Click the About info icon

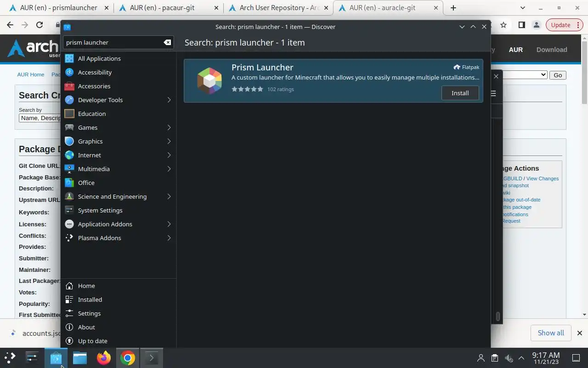pyautogui.click(x=69, y=327)
